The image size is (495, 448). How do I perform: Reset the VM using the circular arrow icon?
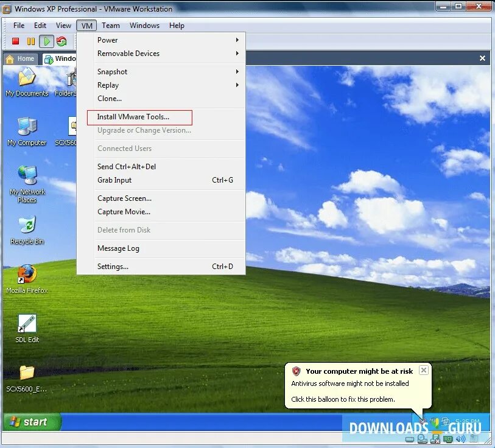pos(61,41)
